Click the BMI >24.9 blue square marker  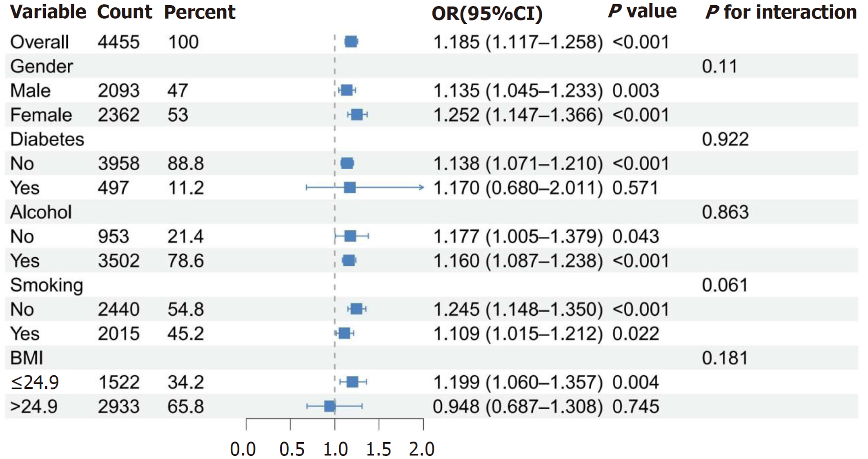coord(329,406)
